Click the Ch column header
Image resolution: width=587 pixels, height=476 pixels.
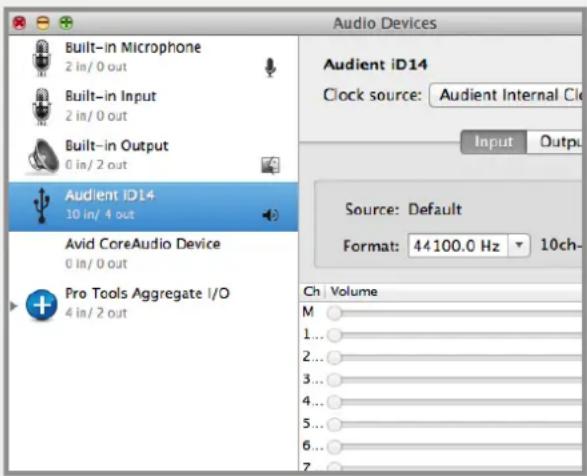[312, 291]
